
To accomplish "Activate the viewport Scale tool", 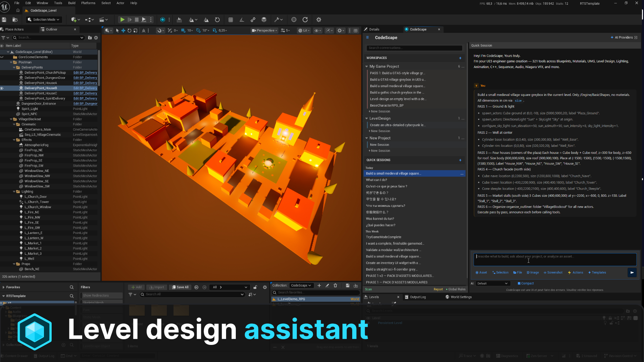I will (x=135, y=31).
